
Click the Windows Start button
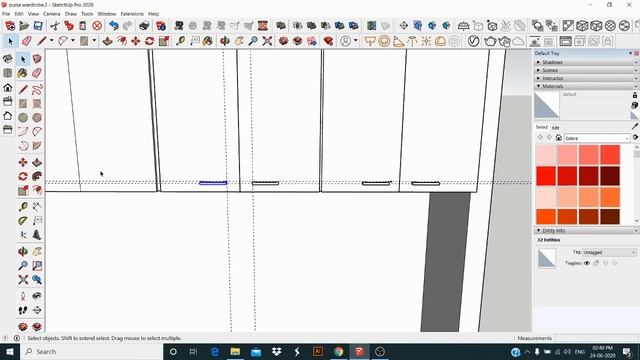coord(10,351)
